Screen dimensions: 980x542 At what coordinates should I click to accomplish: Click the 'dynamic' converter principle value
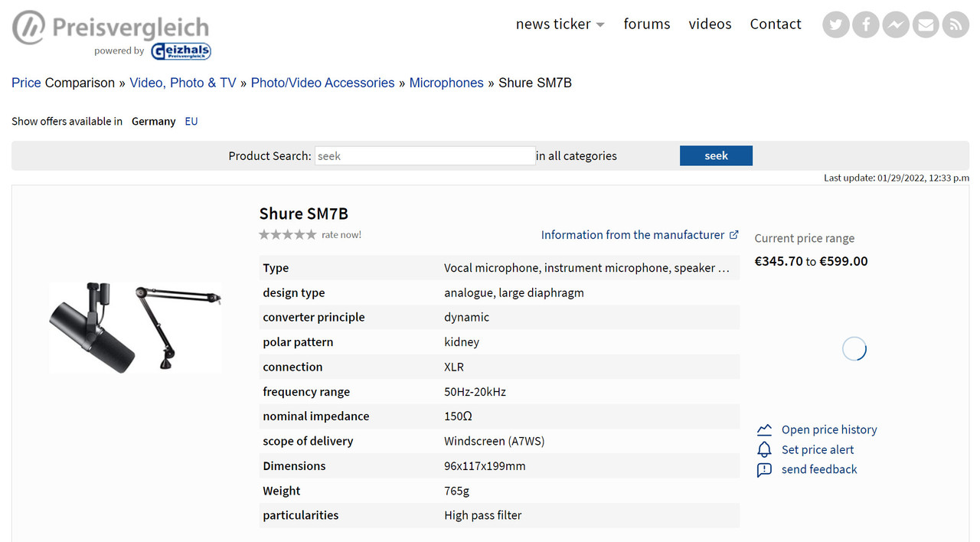click(466, 317)
